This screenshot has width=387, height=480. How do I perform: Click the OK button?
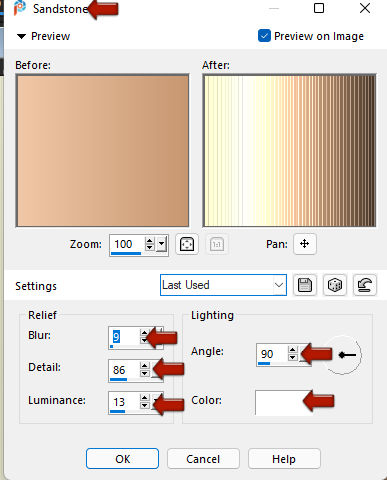[x=122, y=459]
